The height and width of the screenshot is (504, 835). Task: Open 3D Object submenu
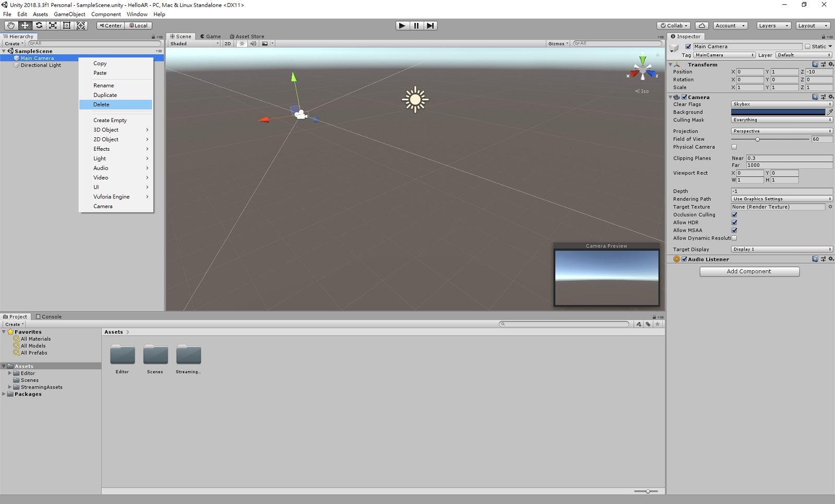coord(116,130)
